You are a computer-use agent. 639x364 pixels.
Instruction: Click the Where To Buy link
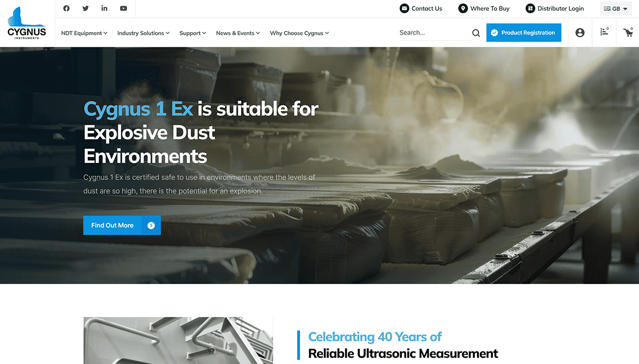[490, 8]
